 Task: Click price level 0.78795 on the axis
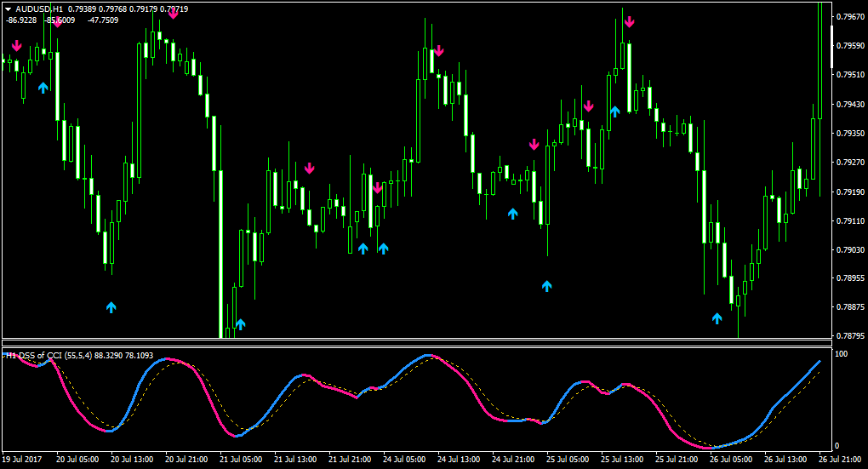(x=850, y=336)
